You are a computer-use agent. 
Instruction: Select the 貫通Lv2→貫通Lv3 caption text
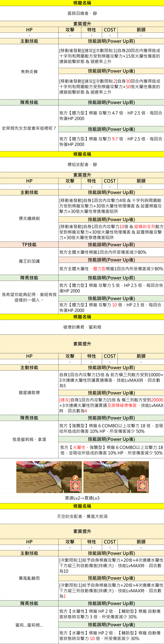(x=82, y=498)
